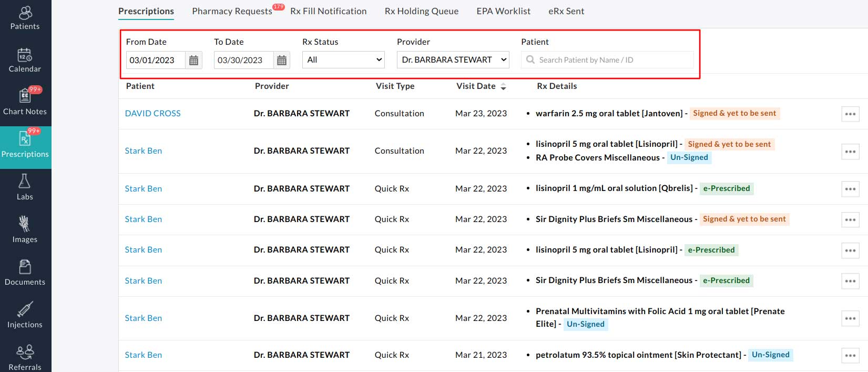The width and height of the screenshot is (868, 372).
Task: Open more options for the David Cross row
Action: (850, 114)
